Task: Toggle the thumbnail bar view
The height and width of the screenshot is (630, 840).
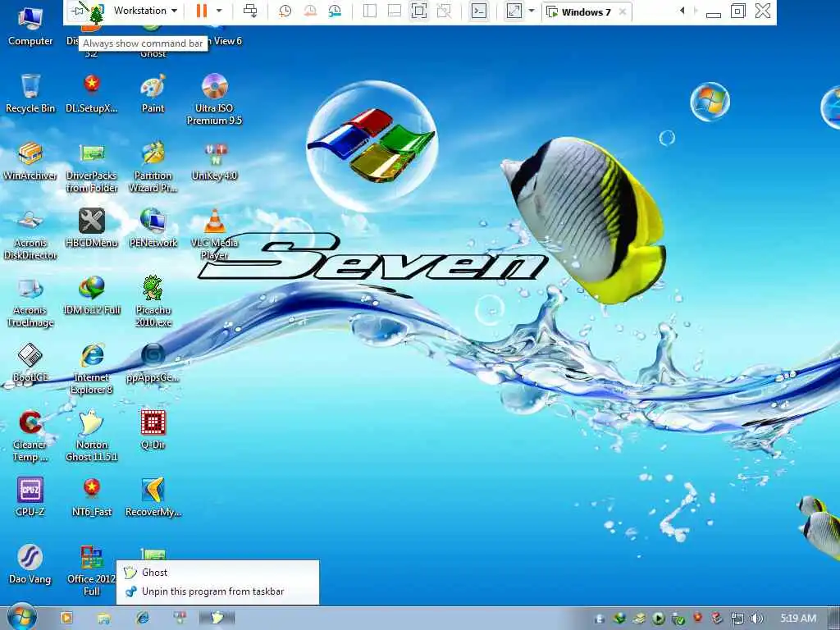Action: point(395,10)
